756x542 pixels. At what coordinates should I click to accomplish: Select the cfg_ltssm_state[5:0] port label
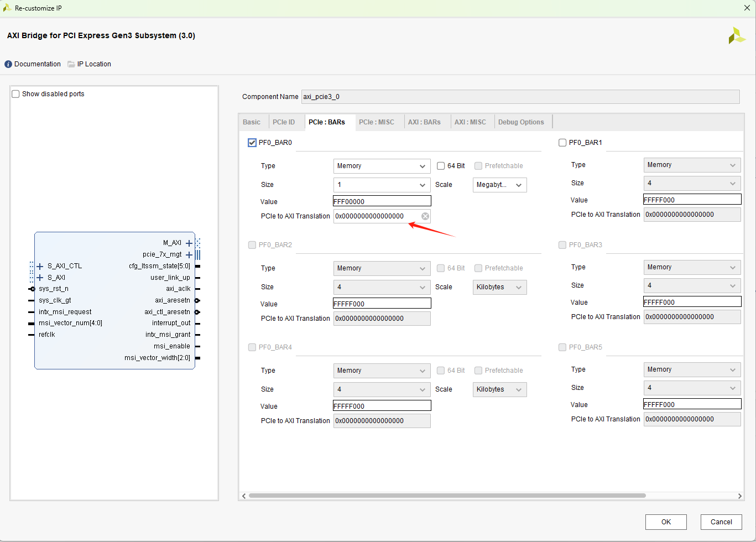[x=159, y=266]
